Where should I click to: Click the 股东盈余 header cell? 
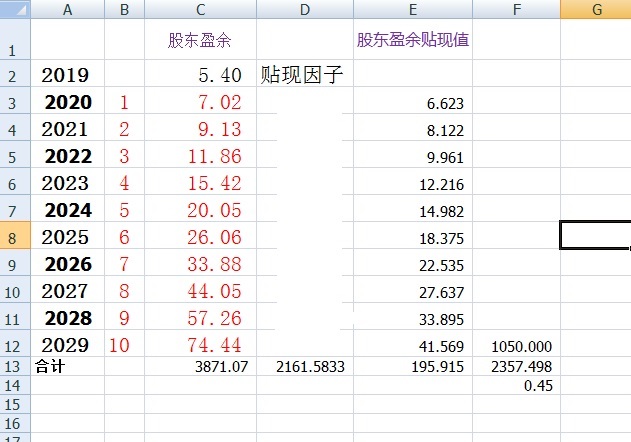200,39
